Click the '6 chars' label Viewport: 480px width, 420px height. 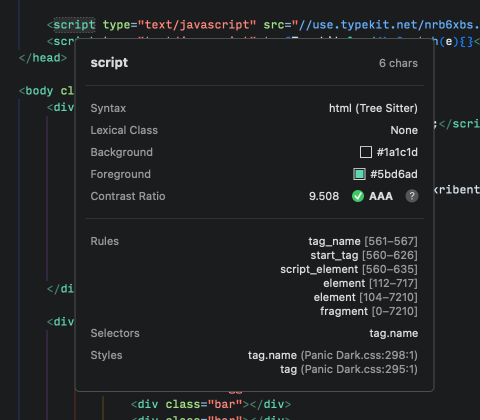(x=398, y=63)
